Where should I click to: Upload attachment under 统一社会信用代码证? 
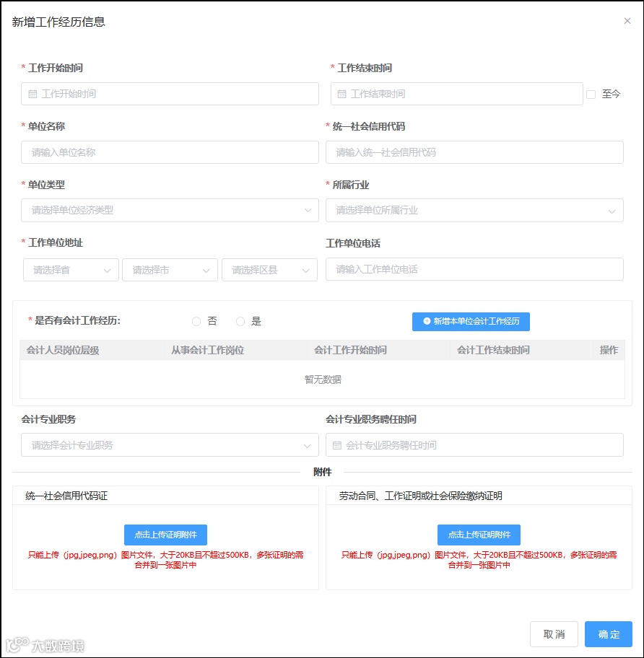pyautogui.click(x=165, y=535)
